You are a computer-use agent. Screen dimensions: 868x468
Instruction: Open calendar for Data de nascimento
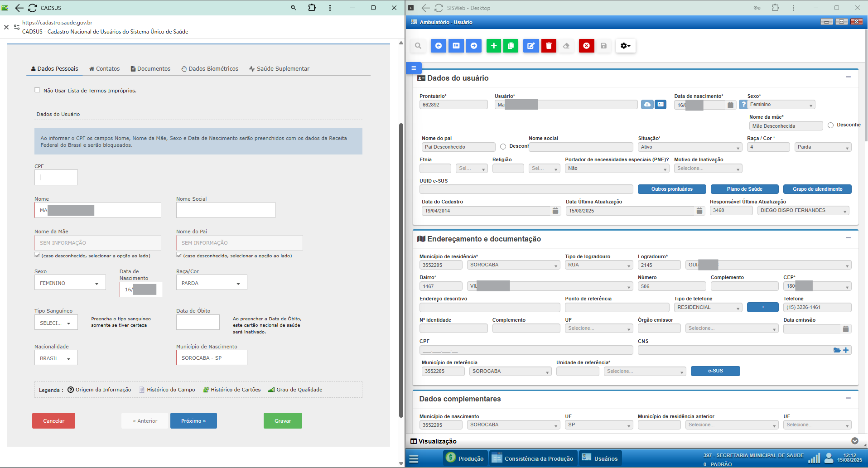tap(730, 105)
